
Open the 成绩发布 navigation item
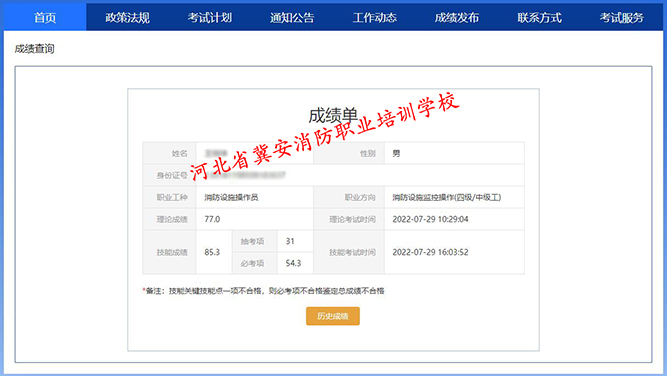pyautogui.click(x=457, y=17)
